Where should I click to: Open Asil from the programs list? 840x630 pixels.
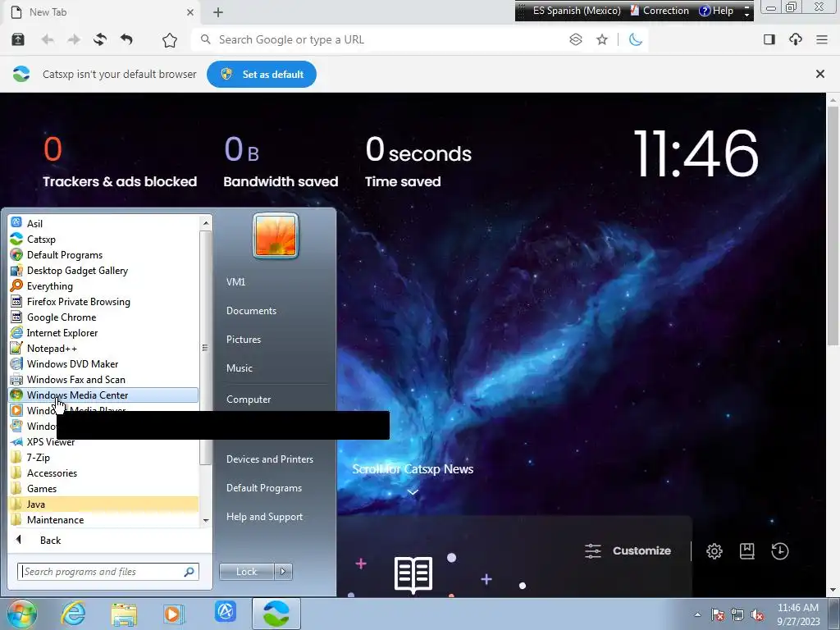pyautogui.click(x=103, y=223)
